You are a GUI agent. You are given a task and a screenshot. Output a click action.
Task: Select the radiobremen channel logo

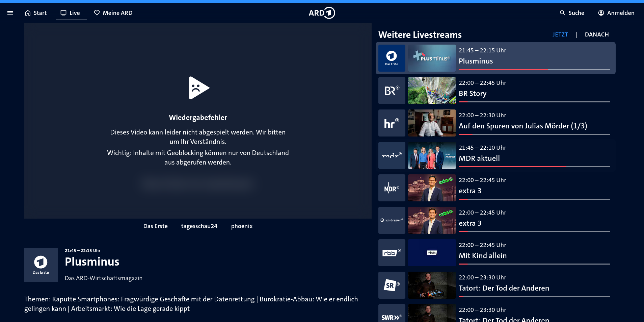point(392,220)
